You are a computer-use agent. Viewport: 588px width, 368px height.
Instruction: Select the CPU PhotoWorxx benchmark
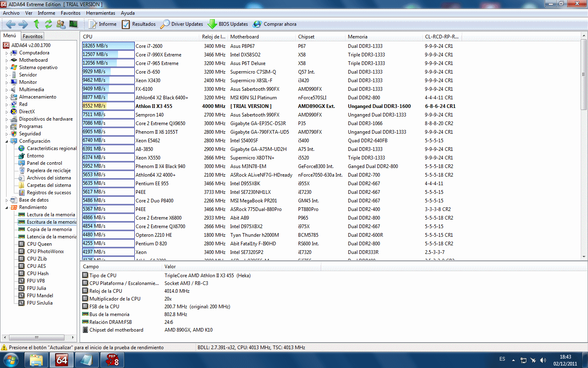[45, 251]
